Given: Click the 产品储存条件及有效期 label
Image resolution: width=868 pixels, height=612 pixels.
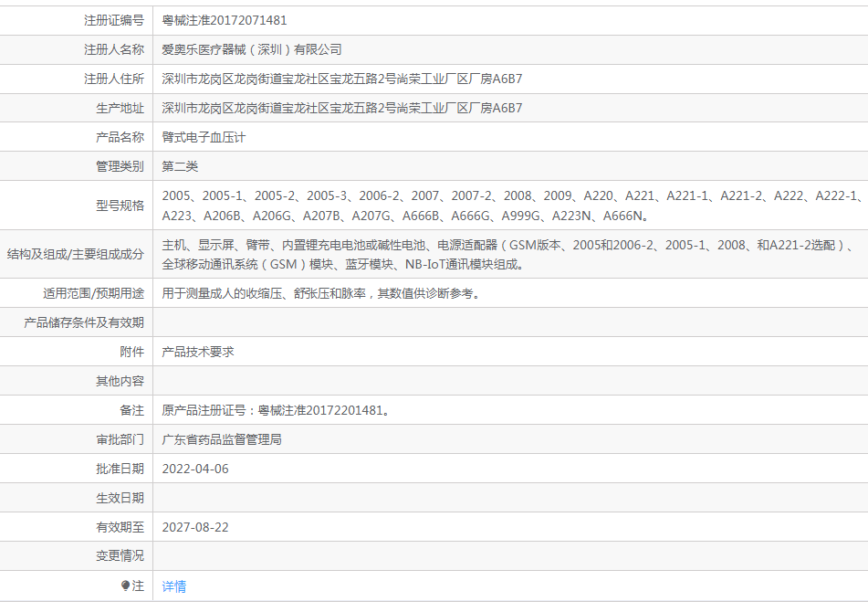Looking at the screenshot, I should (84, 322).
